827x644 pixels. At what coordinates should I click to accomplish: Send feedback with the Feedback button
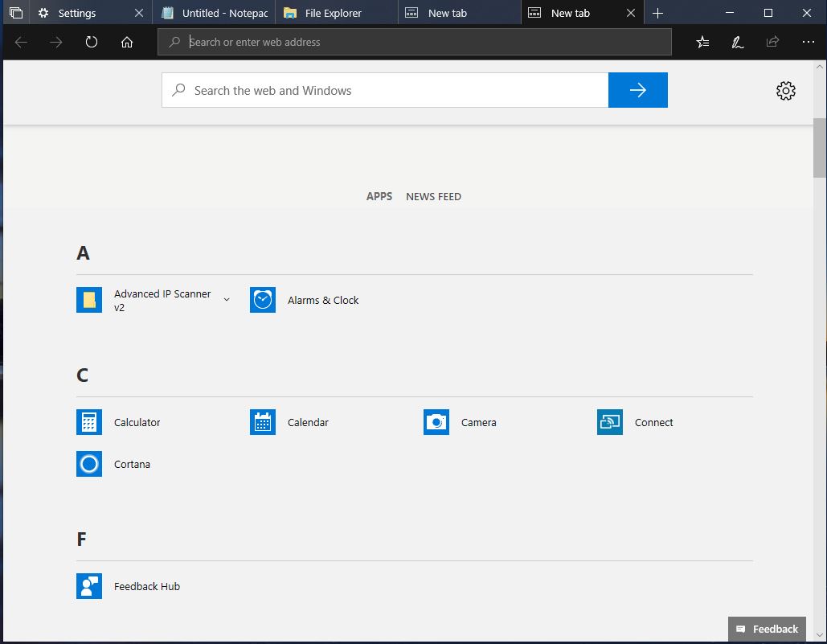tap(767, 629)
